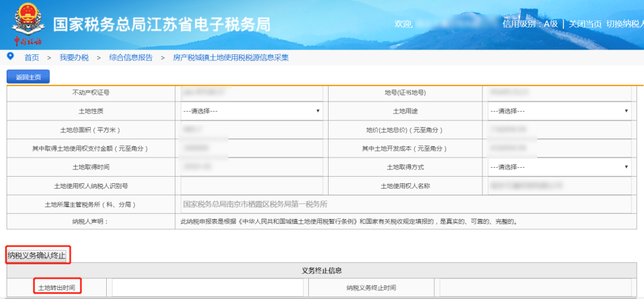Click the tax bureau emblem logo

click(x=27, y=24)
